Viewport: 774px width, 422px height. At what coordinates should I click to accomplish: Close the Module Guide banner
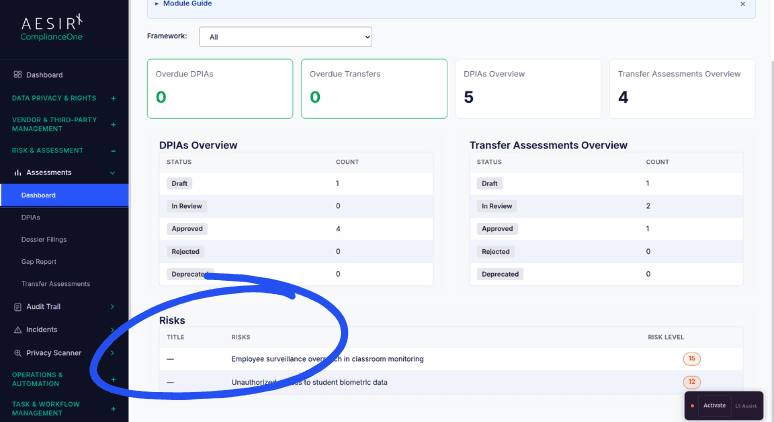742,4
